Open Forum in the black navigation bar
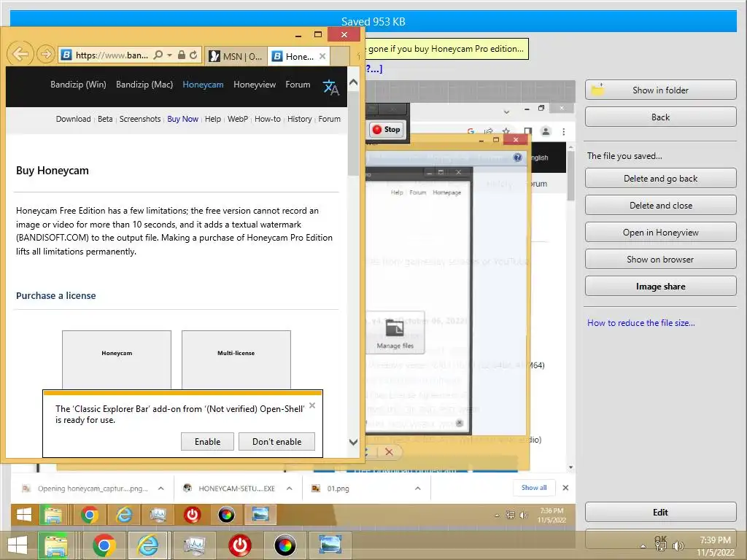The width and height of the screenshot is (747, 560). (x=298, y=85)
